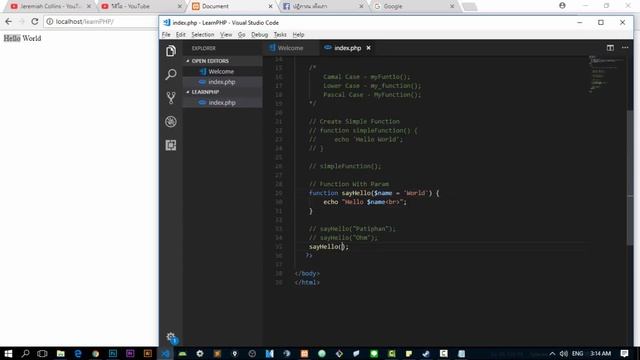Open Task View in taskbar
640x360 pixels.
tap(42, 353)
